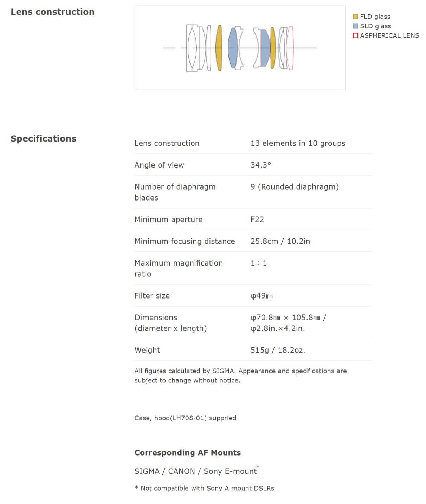Click the red ASPHERICAL LENS legend square
The image size is (426, 504).
coord(355,35)
